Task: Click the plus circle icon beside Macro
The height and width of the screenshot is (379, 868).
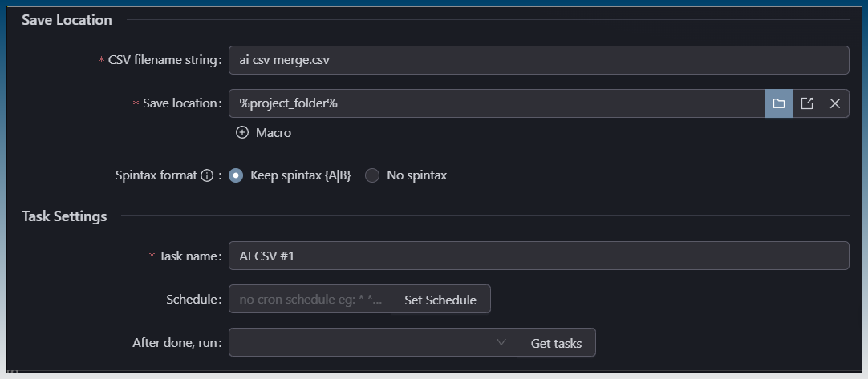Action: [242, 133]
